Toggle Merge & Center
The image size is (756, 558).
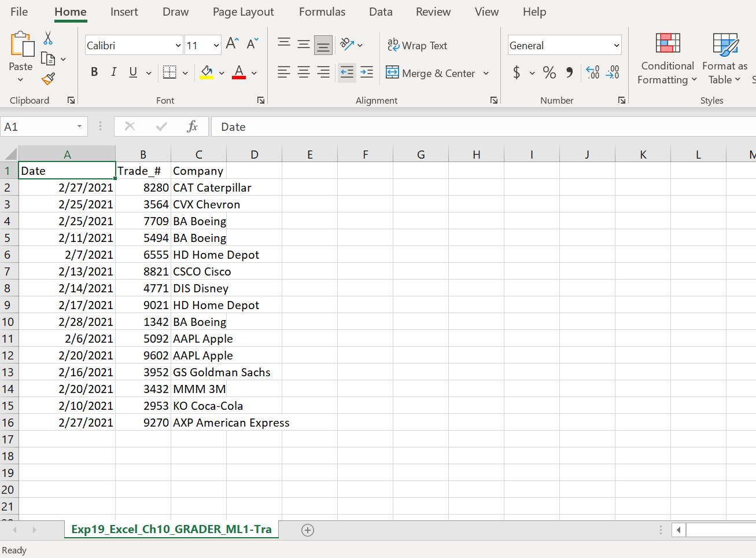pyautogui.click(x=431, y=73)
